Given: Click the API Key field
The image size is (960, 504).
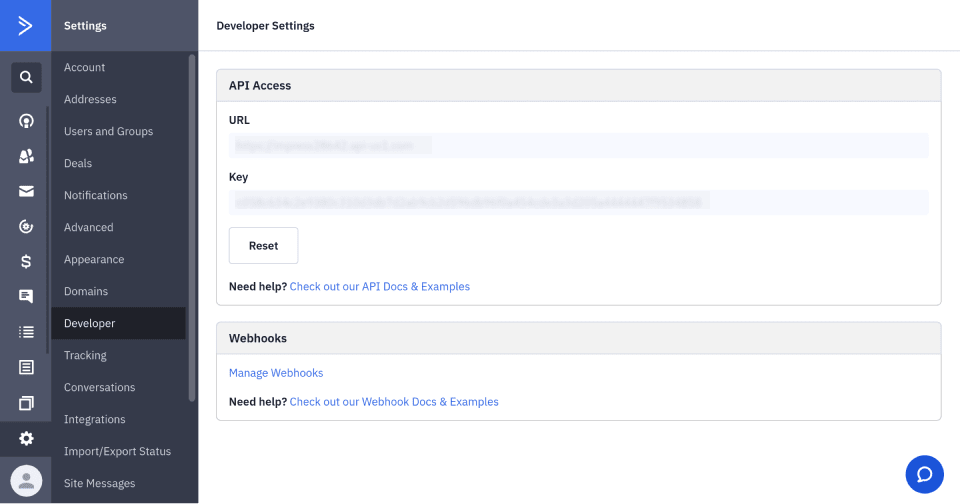Looking at the screenshot, I should tap(579, 202).
